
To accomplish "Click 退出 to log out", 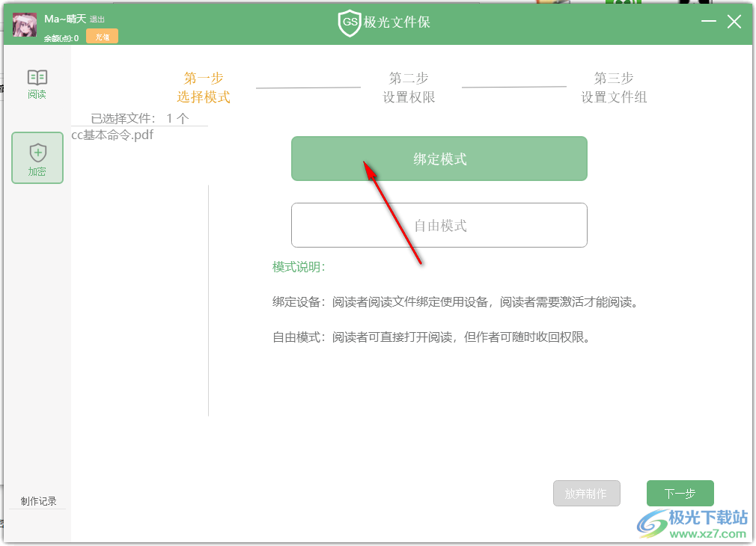I will tap(97, 18).
